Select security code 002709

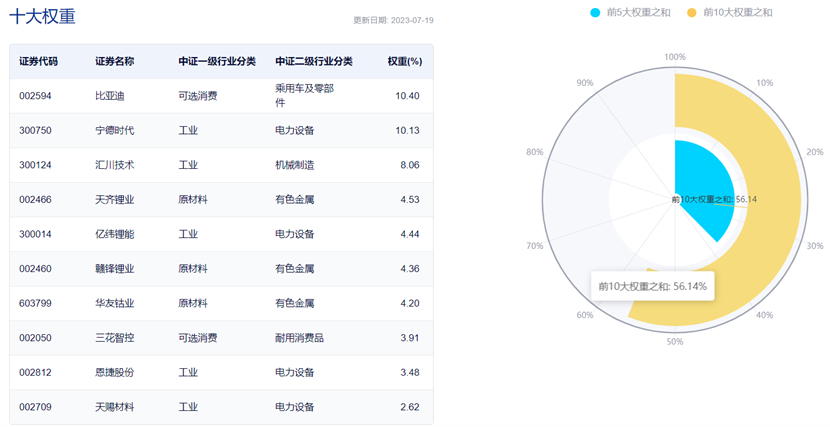[35, 407]
